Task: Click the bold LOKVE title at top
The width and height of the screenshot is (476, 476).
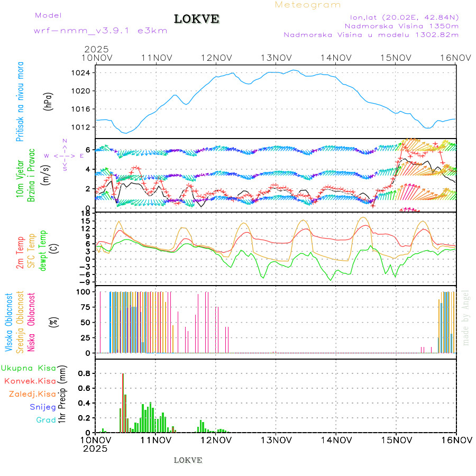Action: (x=197, y=19)
